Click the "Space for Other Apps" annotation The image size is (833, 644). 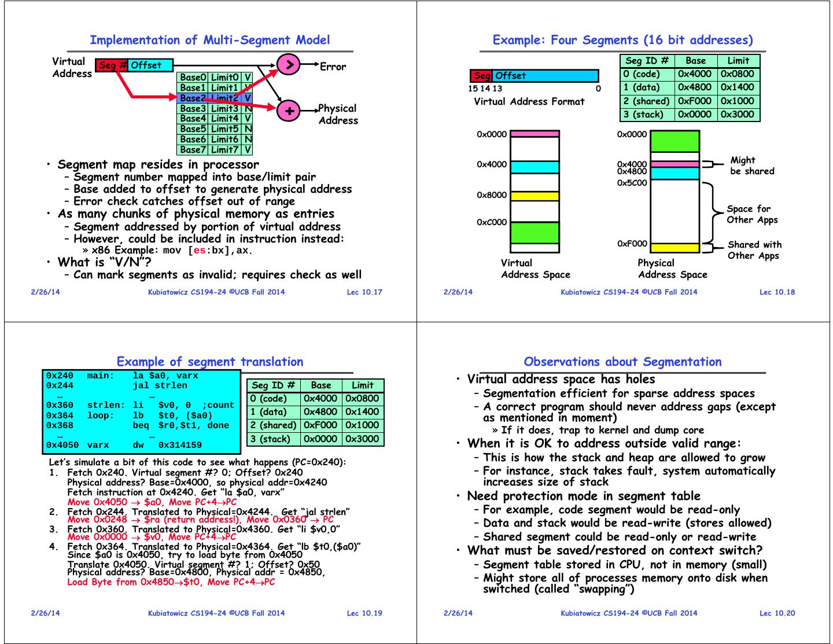click(752, 214)
